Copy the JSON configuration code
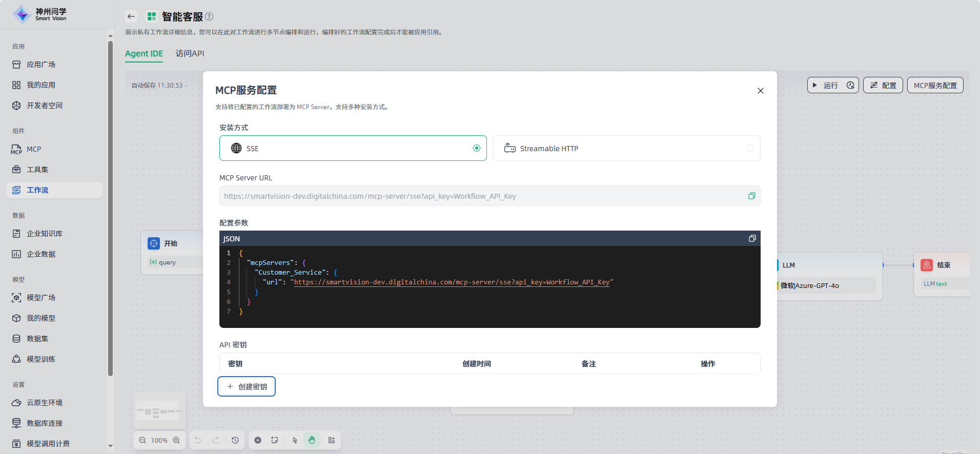The image size is (980, 454). (x=752, y=238)
